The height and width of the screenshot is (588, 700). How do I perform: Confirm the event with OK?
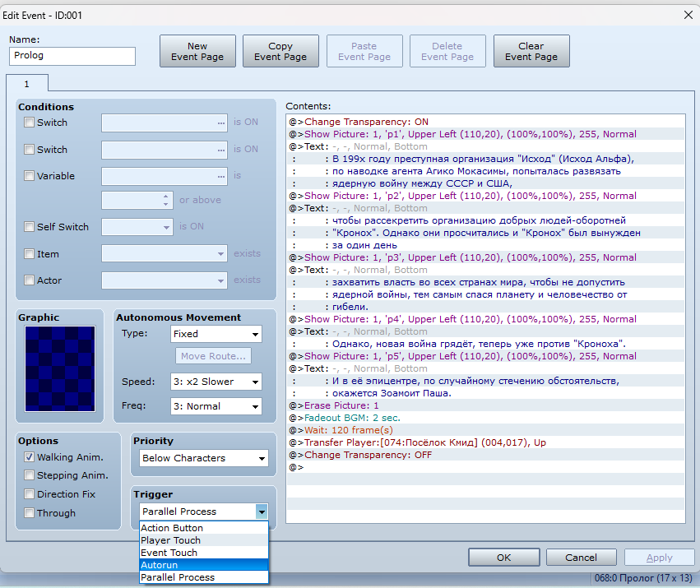(x=503, y=558)
